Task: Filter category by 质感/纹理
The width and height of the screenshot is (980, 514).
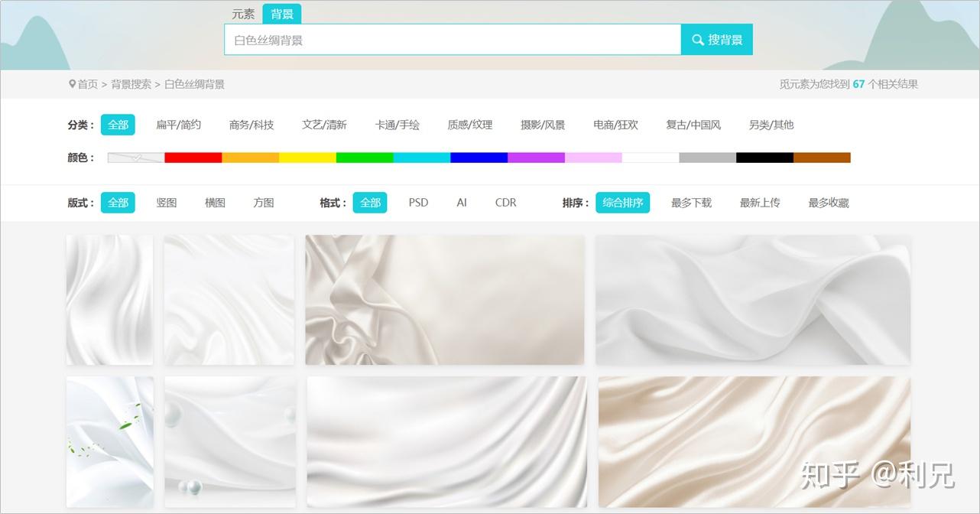Action: click(x=470, y=125)
